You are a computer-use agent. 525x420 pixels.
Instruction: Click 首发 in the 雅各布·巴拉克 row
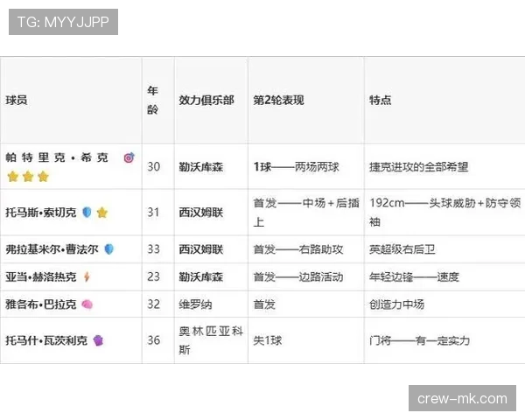tap(264, 304)
